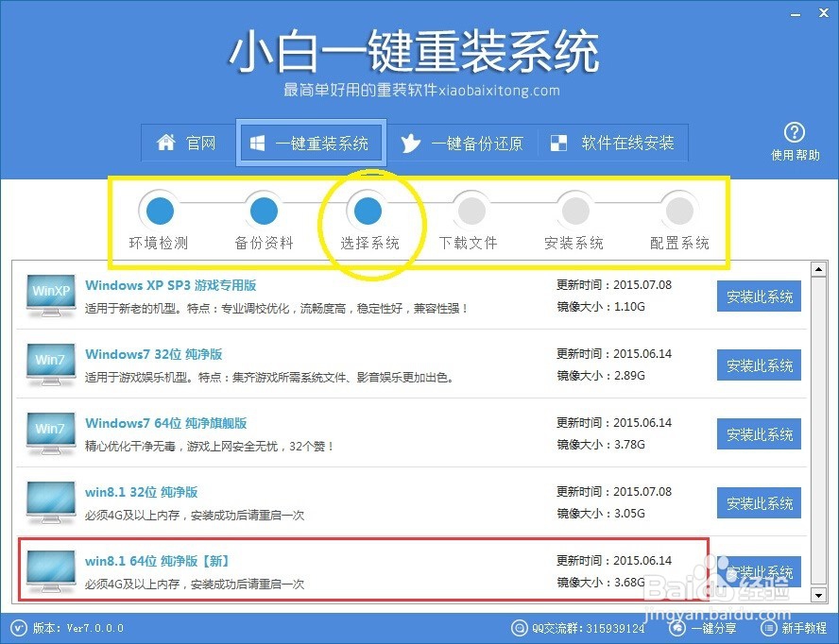Open Windows7 64位 纯净旗舰版 title link
The width and height of the screenshot is (839, 644).
point(166,424)
